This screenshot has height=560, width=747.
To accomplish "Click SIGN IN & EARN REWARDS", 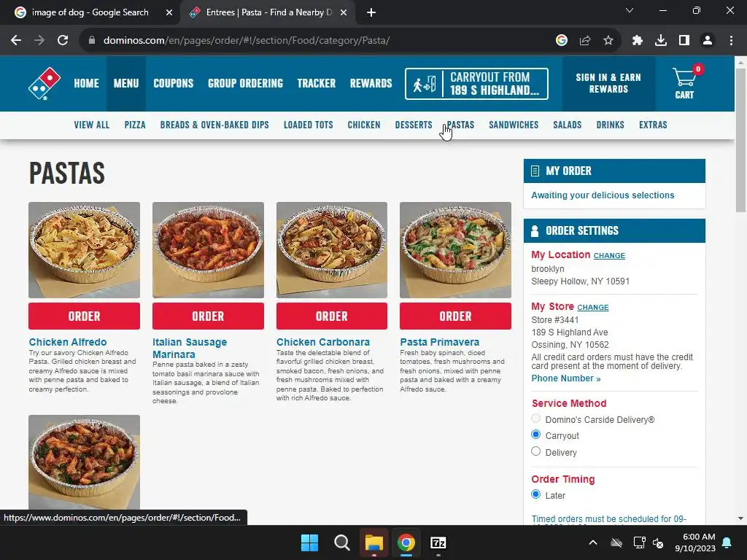I will click(608, 83).
